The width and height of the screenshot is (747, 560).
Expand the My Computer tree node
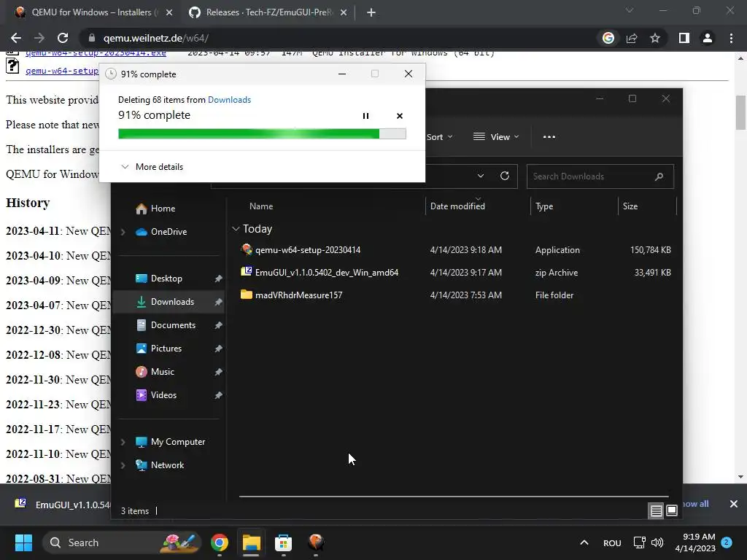123,441
